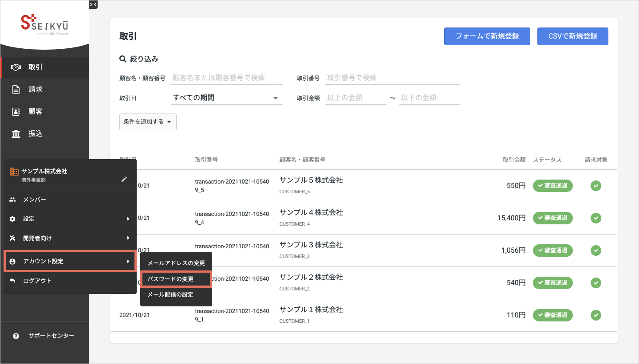Viewport: 639px width, 364px height.
Task: Focus the 取引番号 search field
Action: click(392, 78)
